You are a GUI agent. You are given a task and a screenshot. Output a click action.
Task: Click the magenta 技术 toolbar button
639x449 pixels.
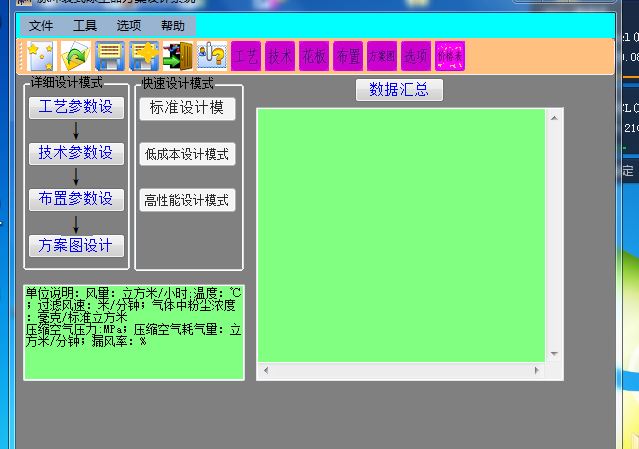pos(280,56)
